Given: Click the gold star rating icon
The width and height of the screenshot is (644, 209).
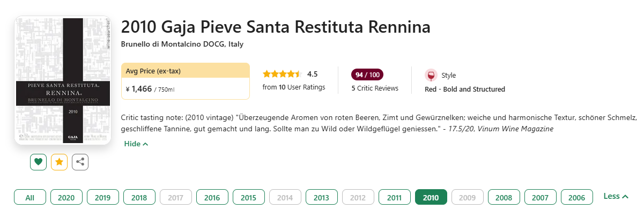Looking at the screenshot, I should coord(60,162).
